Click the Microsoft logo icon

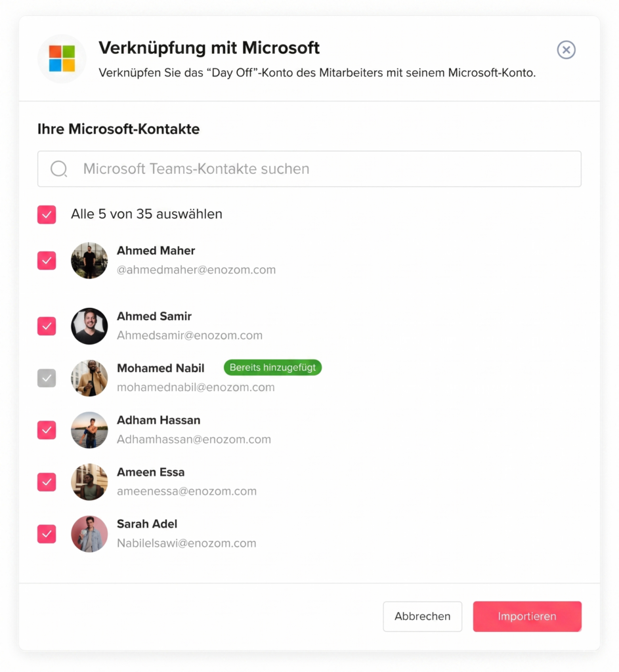62,59
